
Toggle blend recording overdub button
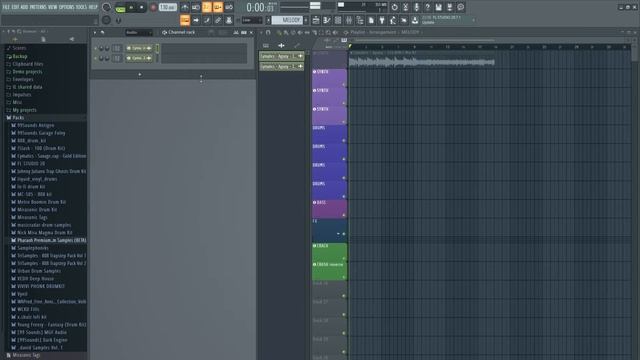(x=218, y=7)
